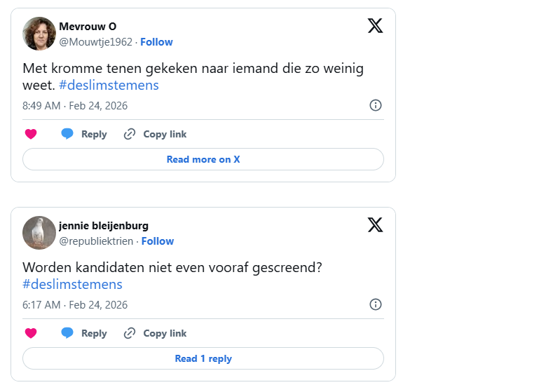This screenshot has width=546, height=392.
Task: Reply to jennie bleijenburg's tweet
Action: pyautogui.click(x=84, y=333)
